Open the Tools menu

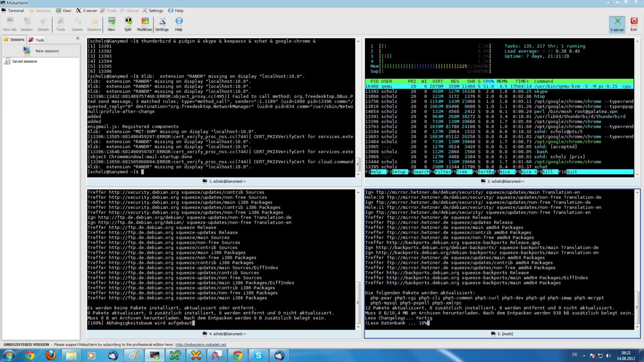108,10
